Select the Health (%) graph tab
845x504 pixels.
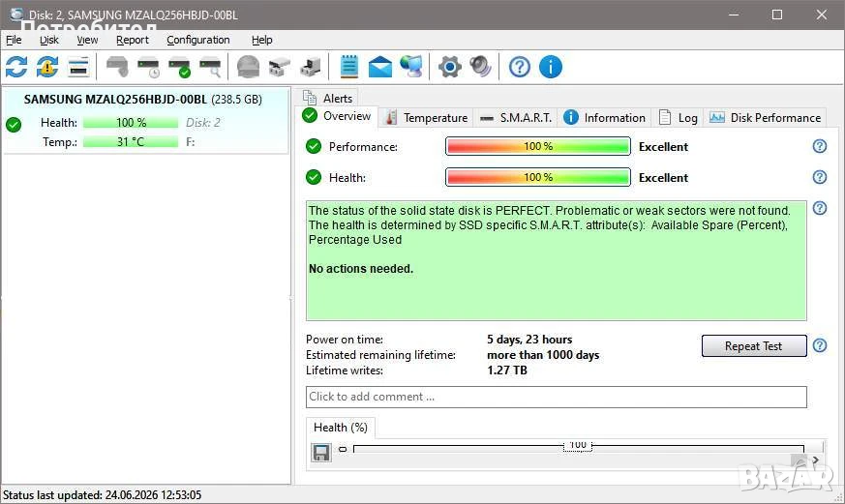coord(341,428)
